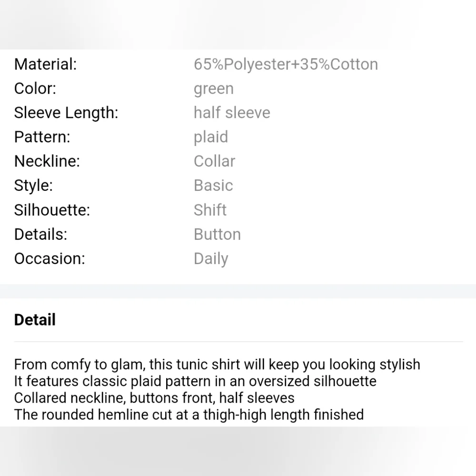Image resolution: width=476 pixels, height=476 pixels.
Task: Select the Button details value
Action: point(217,234)
